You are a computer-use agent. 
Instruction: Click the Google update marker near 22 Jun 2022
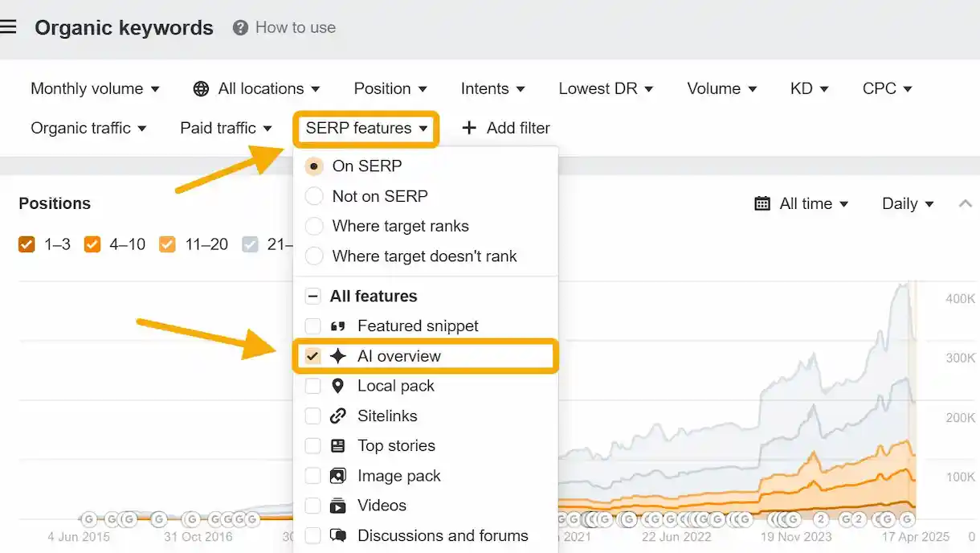coord(669,519)
